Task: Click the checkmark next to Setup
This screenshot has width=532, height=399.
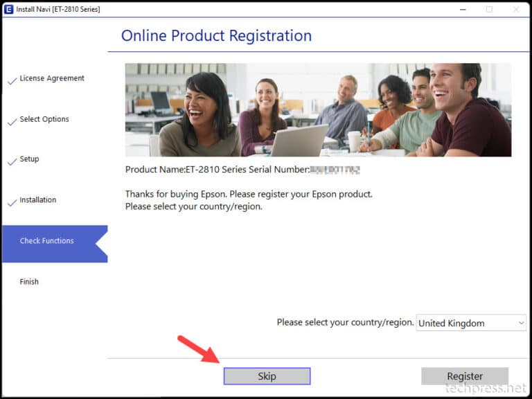Action: (x=12, y=162)
